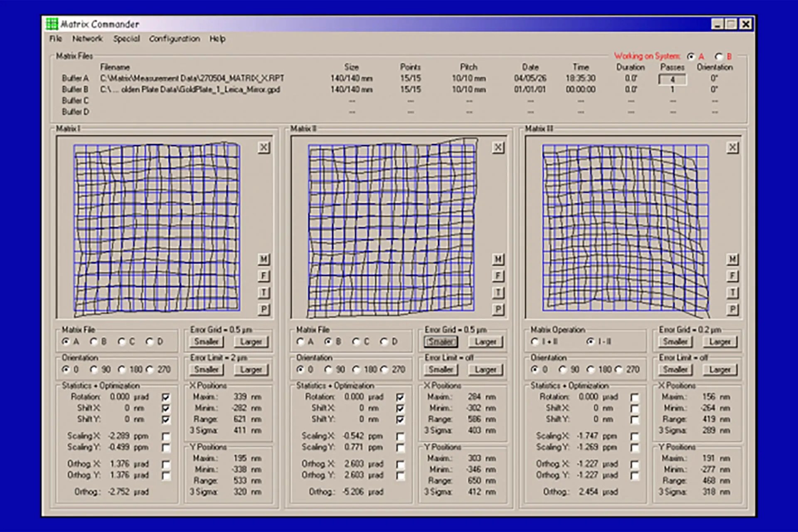Click the Matrix I distortion grid plot
The width and height of the screenshot is (798, 532).
[157, 228]
